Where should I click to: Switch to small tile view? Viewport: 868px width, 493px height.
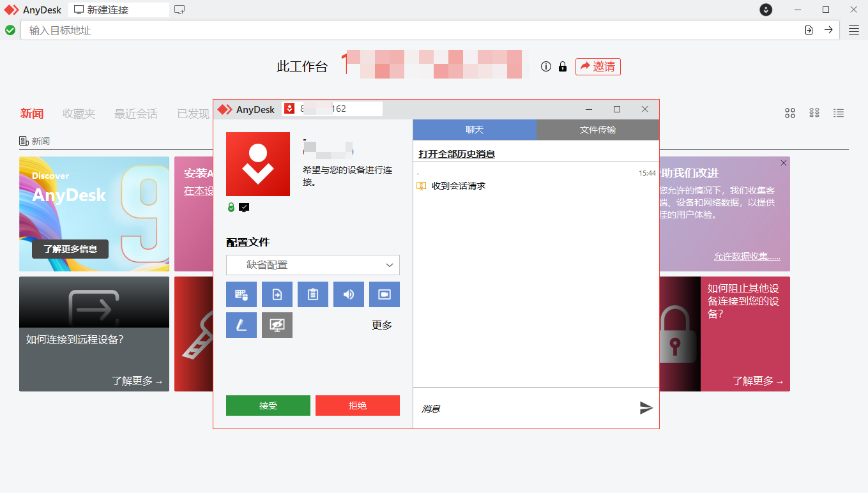pos(814,113)
